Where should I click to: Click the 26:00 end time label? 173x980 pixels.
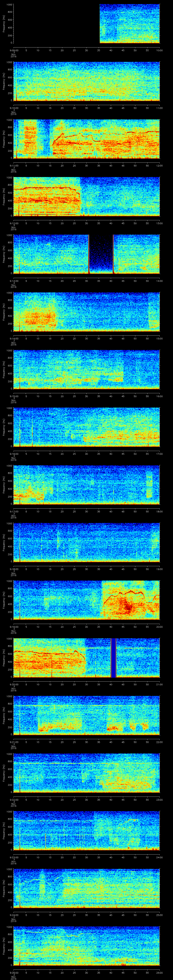159,973
